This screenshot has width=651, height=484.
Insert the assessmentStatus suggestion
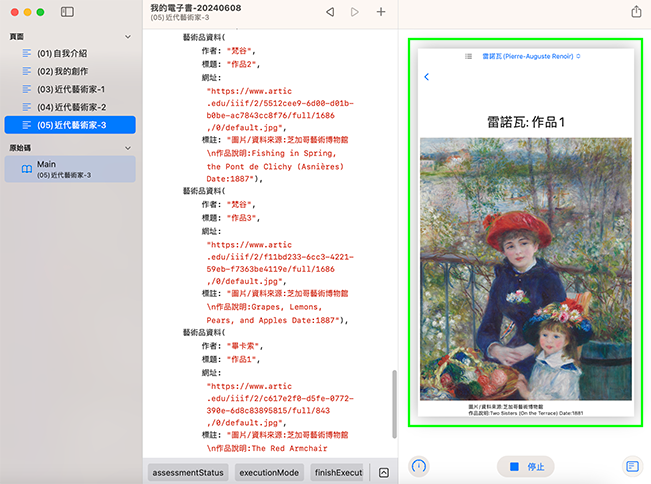(188, 472)
